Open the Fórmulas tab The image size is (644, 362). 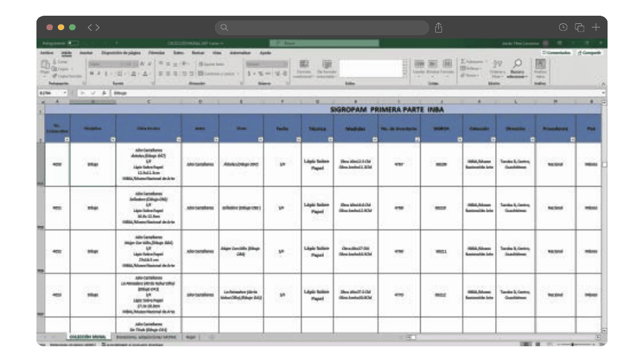tap(156, 53)
